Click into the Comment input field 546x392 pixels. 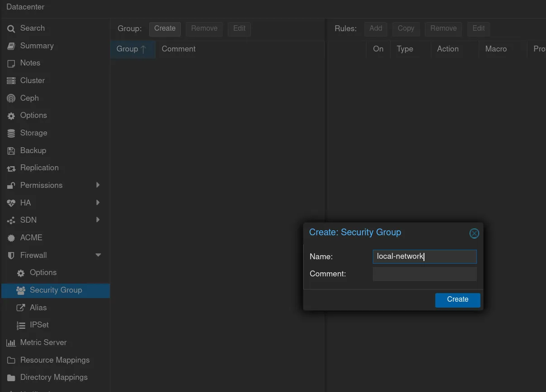click(x=424, y=274)
